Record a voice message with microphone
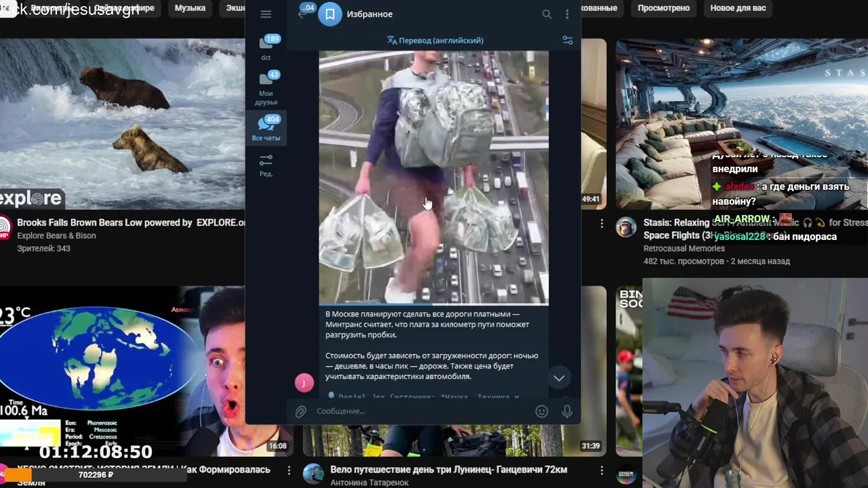 567,411
